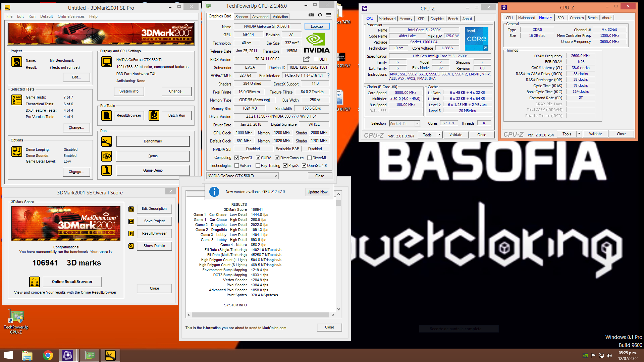Click taskbar clock 05:25 p.m.
The height and width of the screenshot is (362, 644).
[628, 353]
